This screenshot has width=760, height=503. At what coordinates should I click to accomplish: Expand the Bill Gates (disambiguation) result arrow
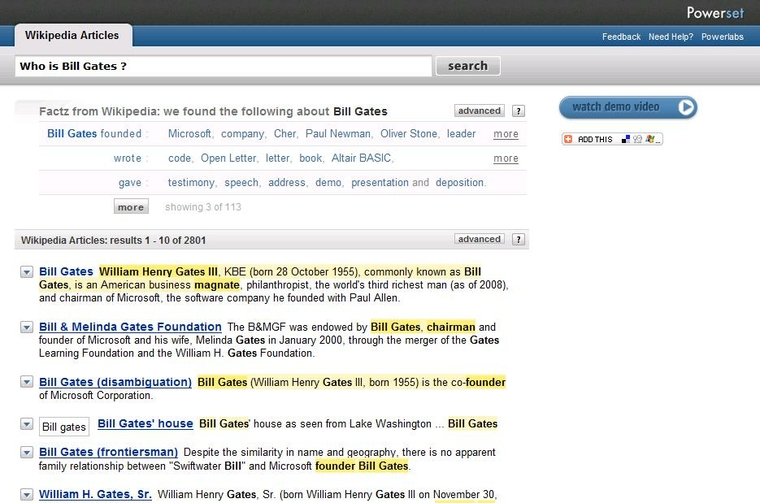coord(27,382)
